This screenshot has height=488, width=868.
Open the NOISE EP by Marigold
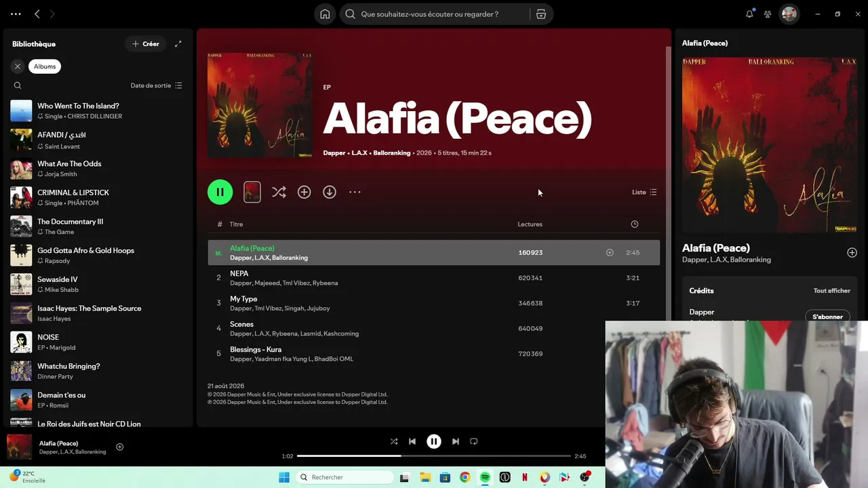point(97,342)
